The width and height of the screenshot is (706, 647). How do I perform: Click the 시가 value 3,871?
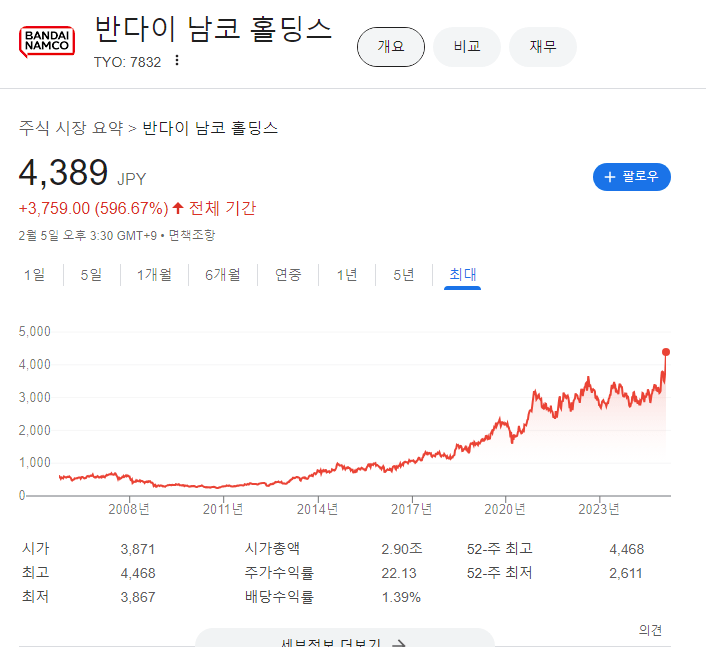pyautogui.click(x=138, y=549)
